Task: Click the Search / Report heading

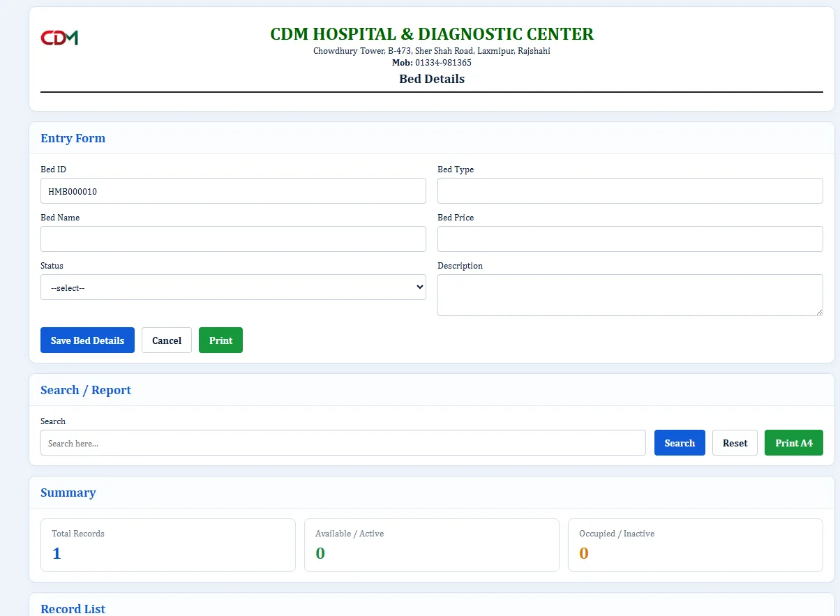Action: (86, 390)
